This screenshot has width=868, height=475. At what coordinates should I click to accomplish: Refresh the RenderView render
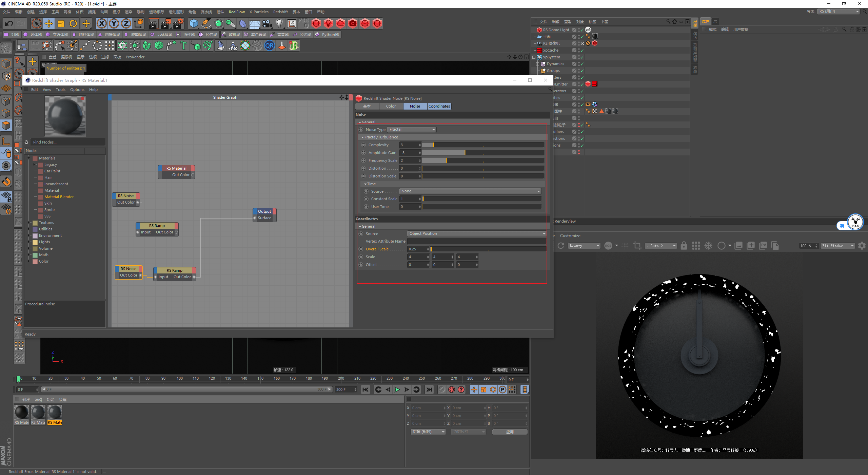tap(561, 246)
